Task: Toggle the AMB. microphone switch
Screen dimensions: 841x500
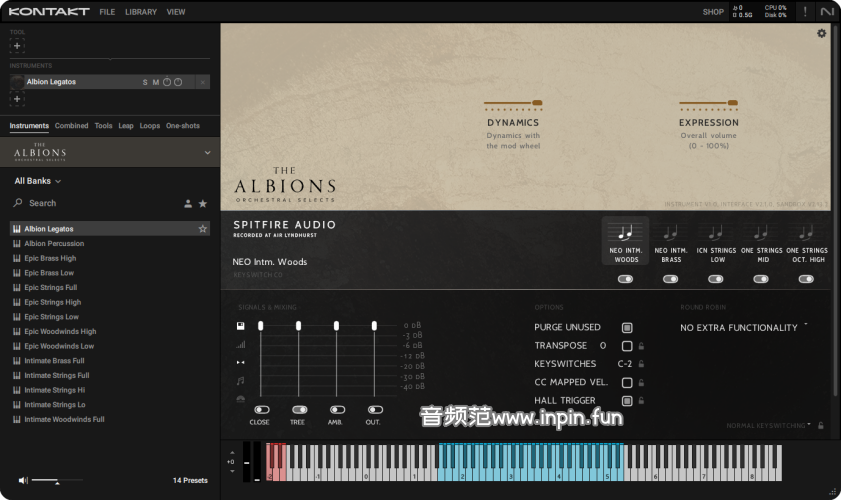Action: [337, 410]
